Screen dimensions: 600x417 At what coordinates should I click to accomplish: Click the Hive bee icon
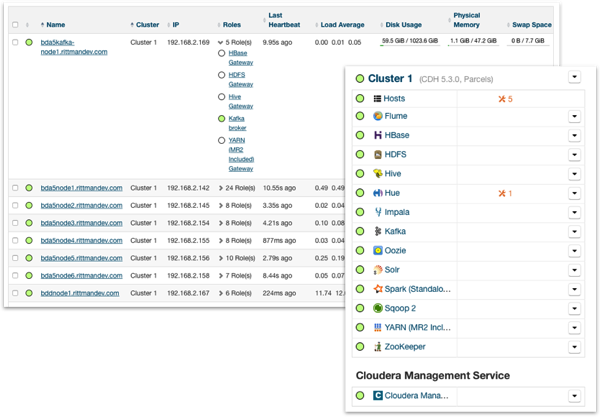[378, 174]
